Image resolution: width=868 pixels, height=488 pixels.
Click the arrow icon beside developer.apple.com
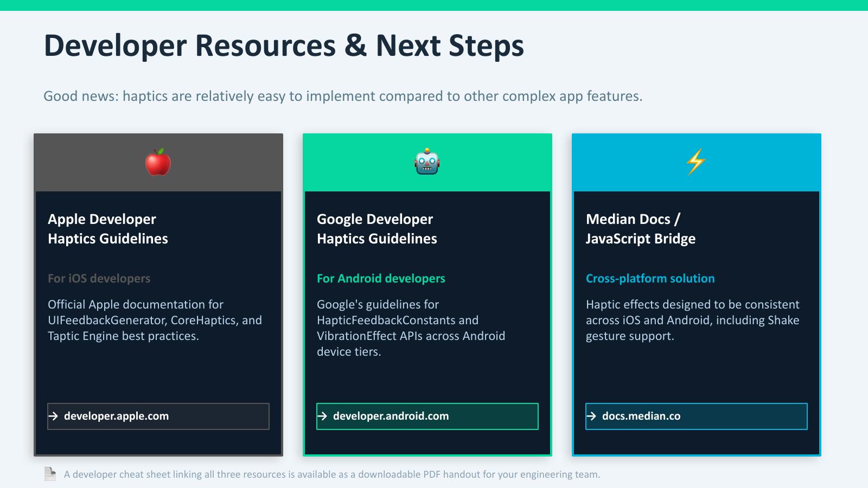point(53,416)
